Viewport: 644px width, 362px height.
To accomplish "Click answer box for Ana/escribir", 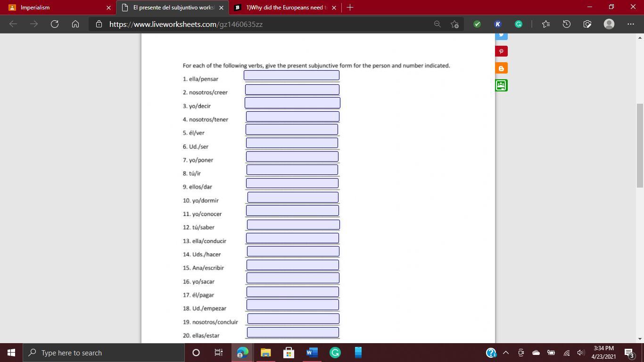I will click(293, 264).
